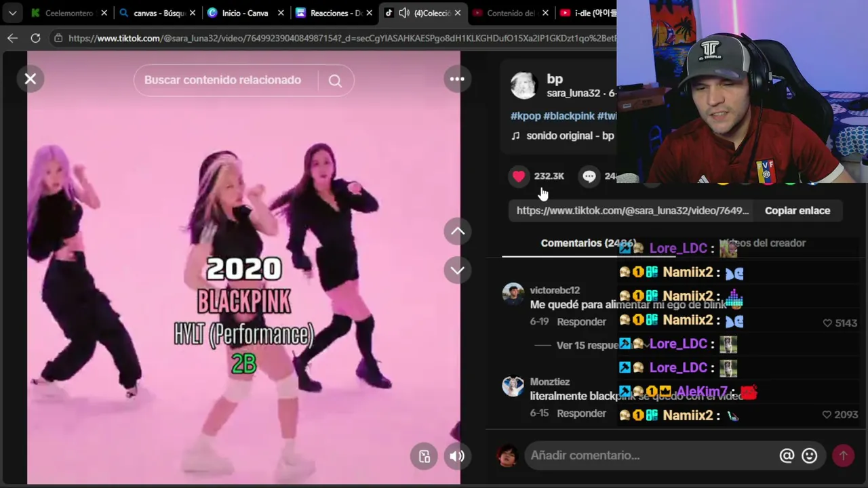Go back with the browser back arrow
This screenshot has height=488, width=868.
pos(12,39)
